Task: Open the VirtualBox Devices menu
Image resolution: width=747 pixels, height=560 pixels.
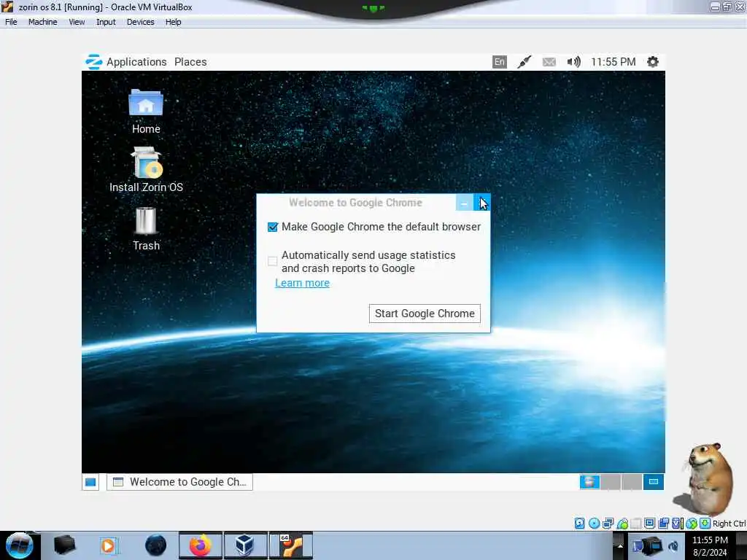Action: click(141, 22)
